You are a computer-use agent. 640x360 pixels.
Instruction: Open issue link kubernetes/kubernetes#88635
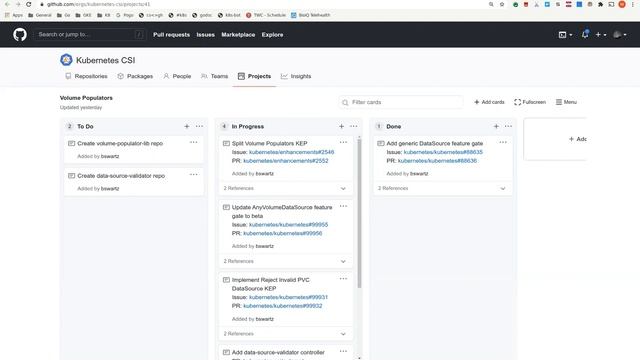click(443, 152)
